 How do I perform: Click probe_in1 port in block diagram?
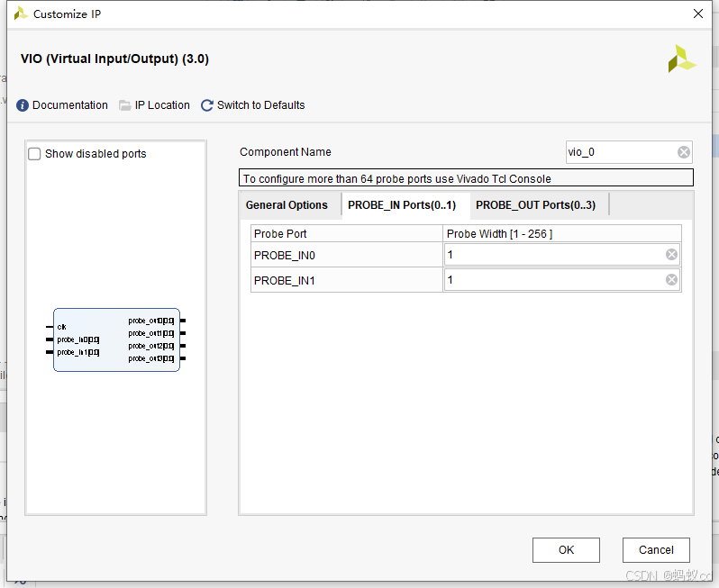click(x=78, y=352)
